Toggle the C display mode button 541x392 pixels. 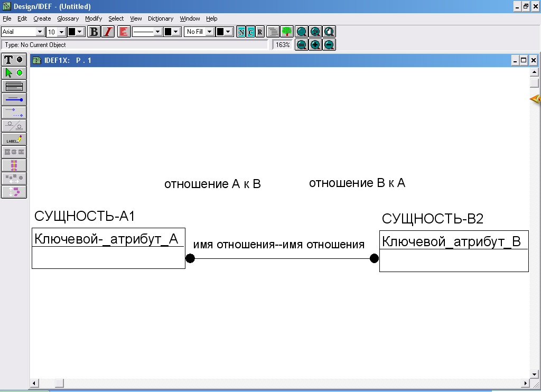[251, 32]
